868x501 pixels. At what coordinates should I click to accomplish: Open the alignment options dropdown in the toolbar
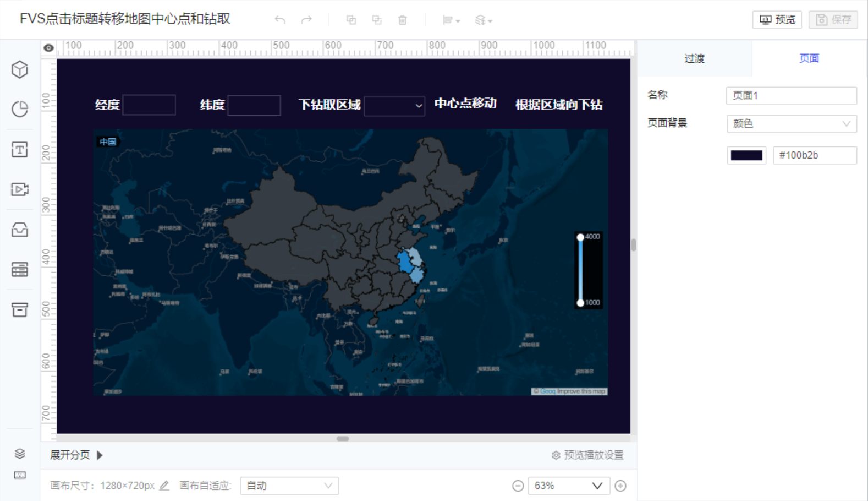pyautogui.click(x=451, y=20)
